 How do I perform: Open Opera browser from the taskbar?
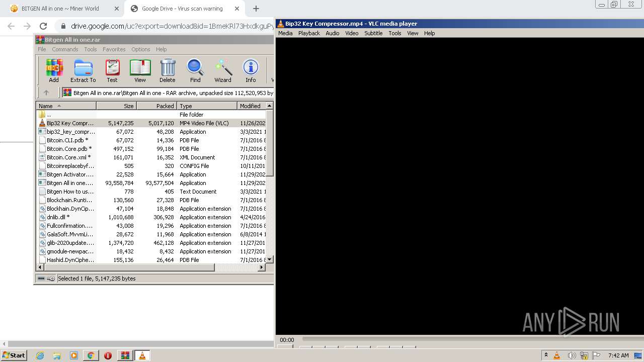coord(108,355)
